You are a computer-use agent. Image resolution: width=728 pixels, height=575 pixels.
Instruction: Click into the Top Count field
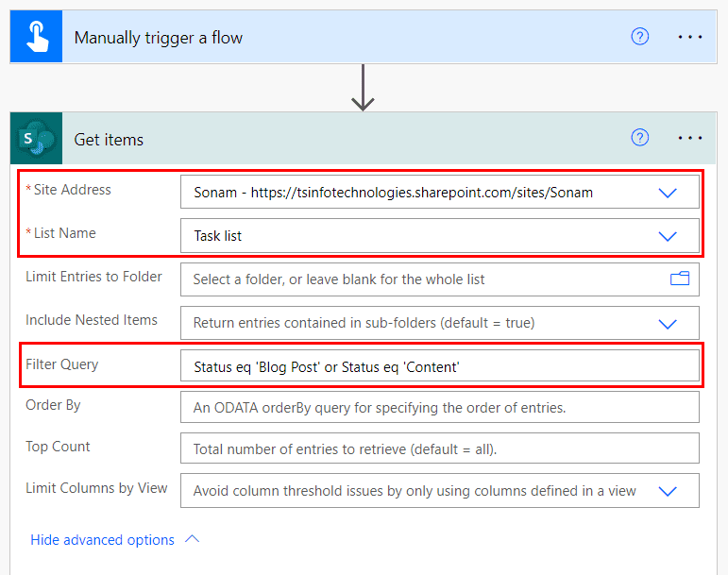[x=440, y=448]
